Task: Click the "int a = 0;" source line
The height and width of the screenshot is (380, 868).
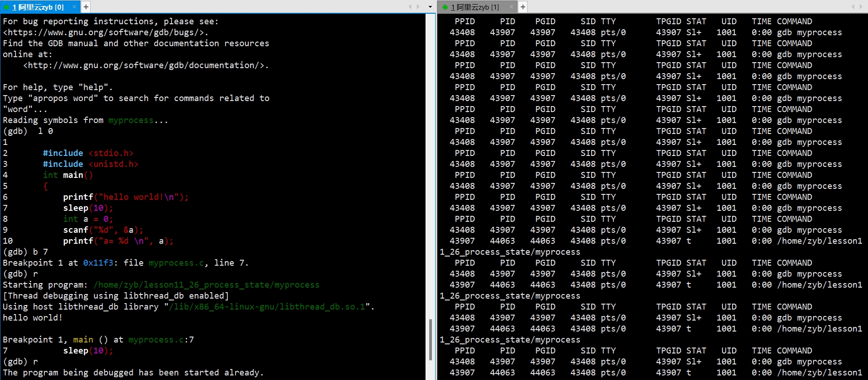Action: [88, 219]
